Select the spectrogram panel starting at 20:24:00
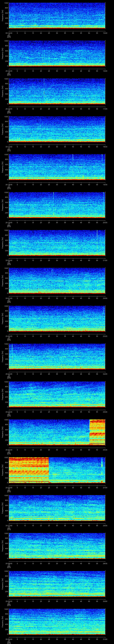 click(x=57, y=394)
